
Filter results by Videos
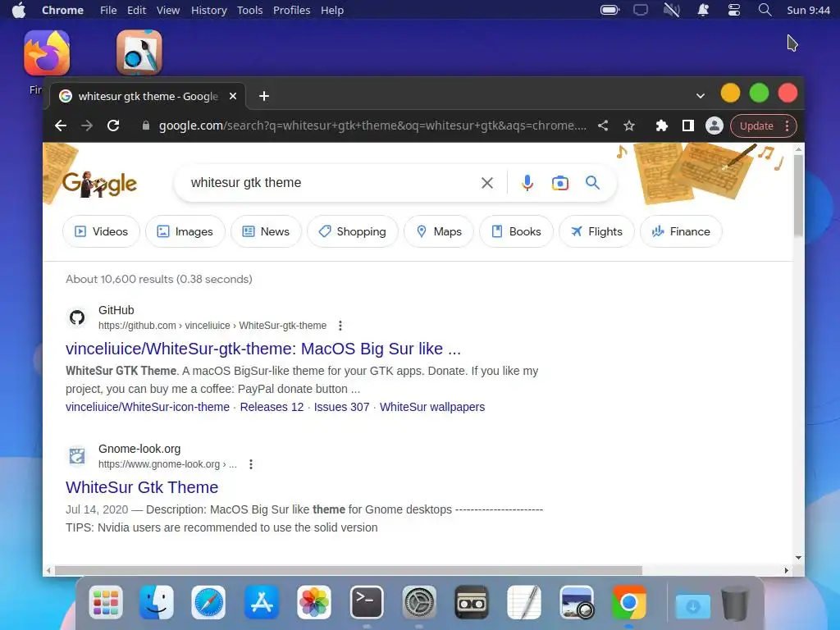(101, 231)
